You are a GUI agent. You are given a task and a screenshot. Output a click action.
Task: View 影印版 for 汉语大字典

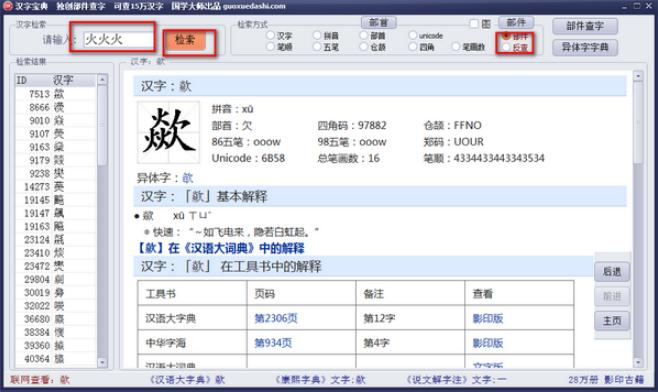[488, 318]
